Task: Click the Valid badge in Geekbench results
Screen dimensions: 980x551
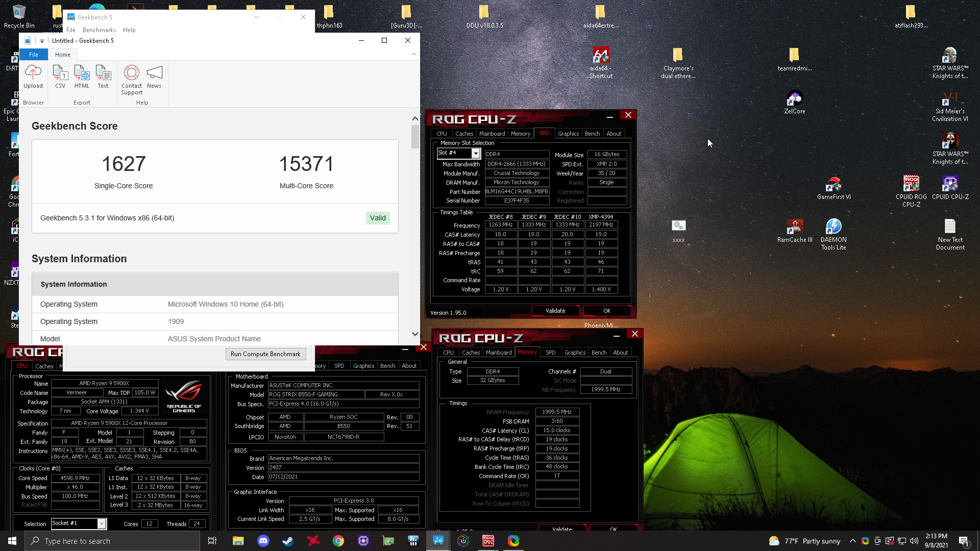Action: [x=378, y=218]
